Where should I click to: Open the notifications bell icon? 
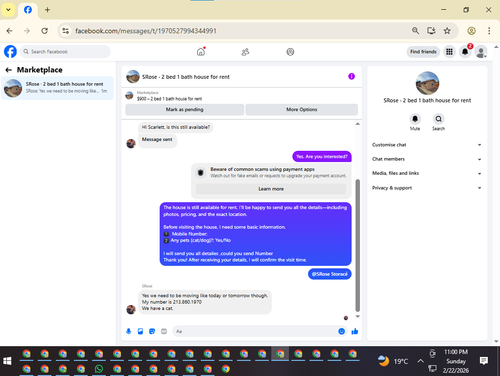(465, 52)
